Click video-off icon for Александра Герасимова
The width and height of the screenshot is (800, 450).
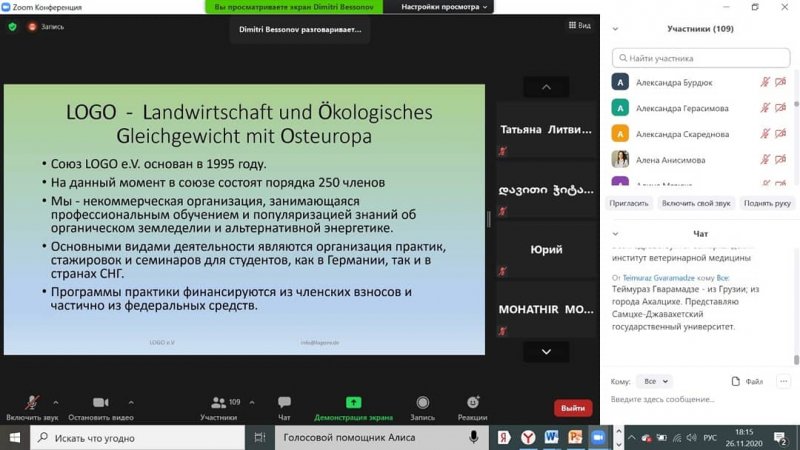coord(781,108)
